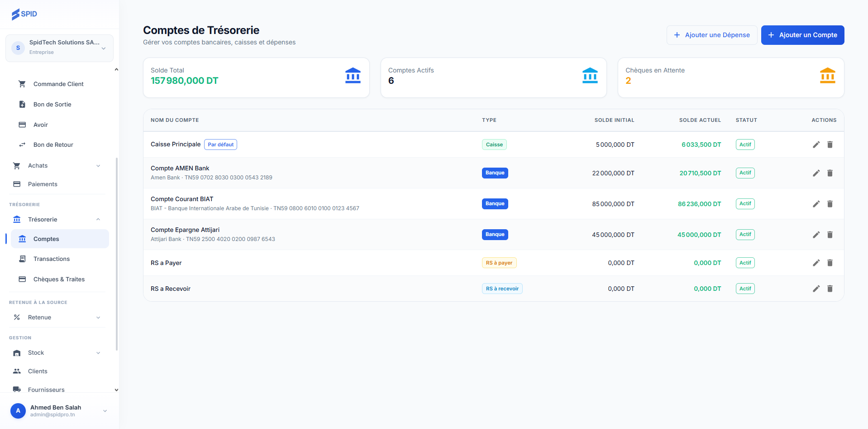The width and height of the screenshot is (868, 429).
Task: Select the Commande Client sidebar icon
Action: point(22,84)
